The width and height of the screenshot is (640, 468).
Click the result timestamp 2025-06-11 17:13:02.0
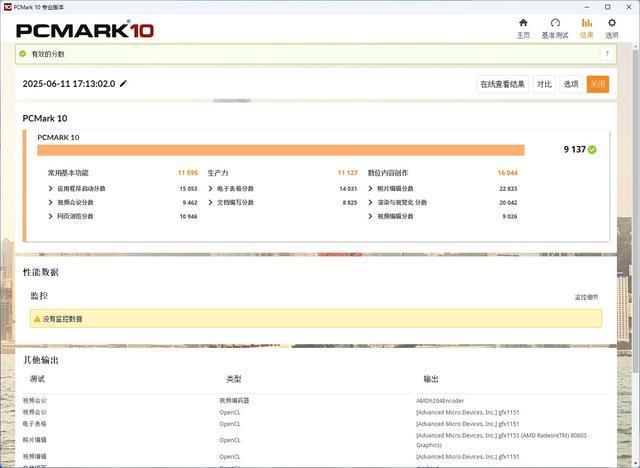[69, 84]
